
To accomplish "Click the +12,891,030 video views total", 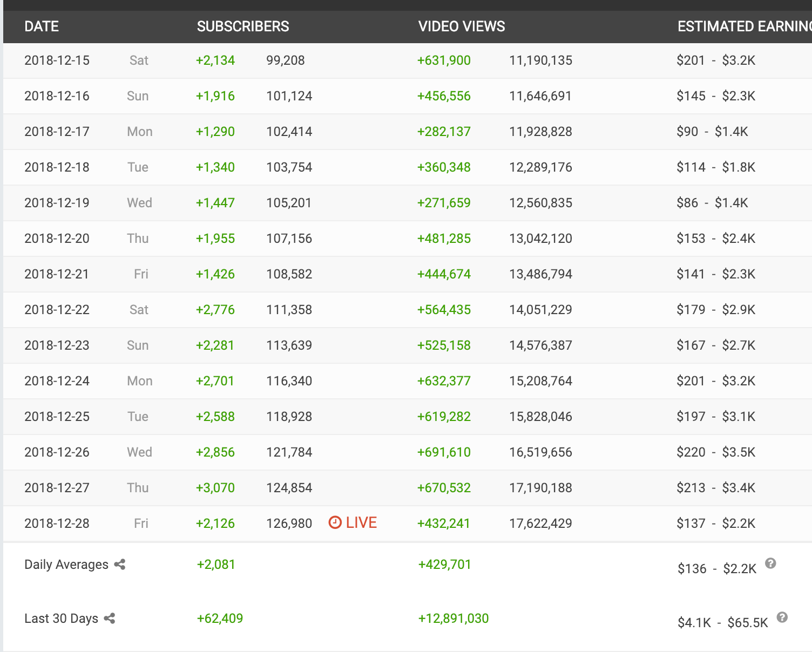I will (454, 619).
